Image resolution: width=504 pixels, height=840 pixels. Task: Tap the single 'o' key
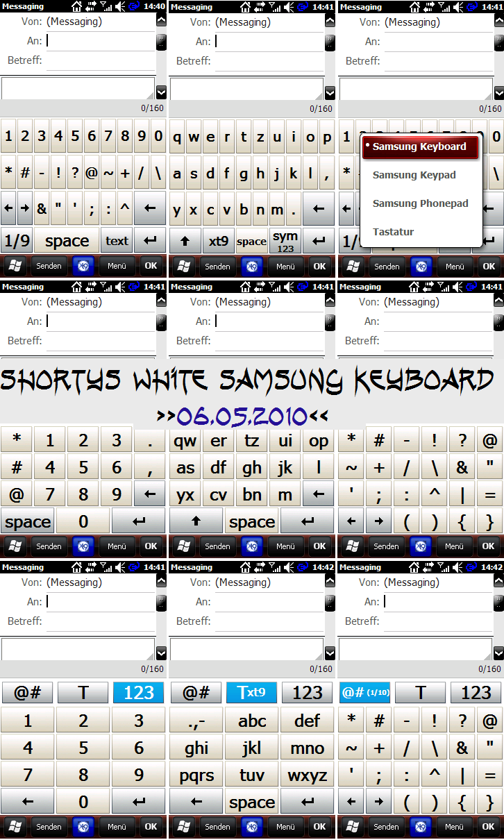coord(310,137)
